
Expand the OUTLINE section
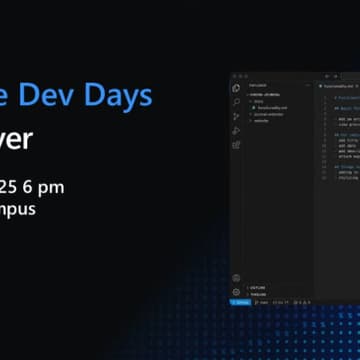point(257,287)
